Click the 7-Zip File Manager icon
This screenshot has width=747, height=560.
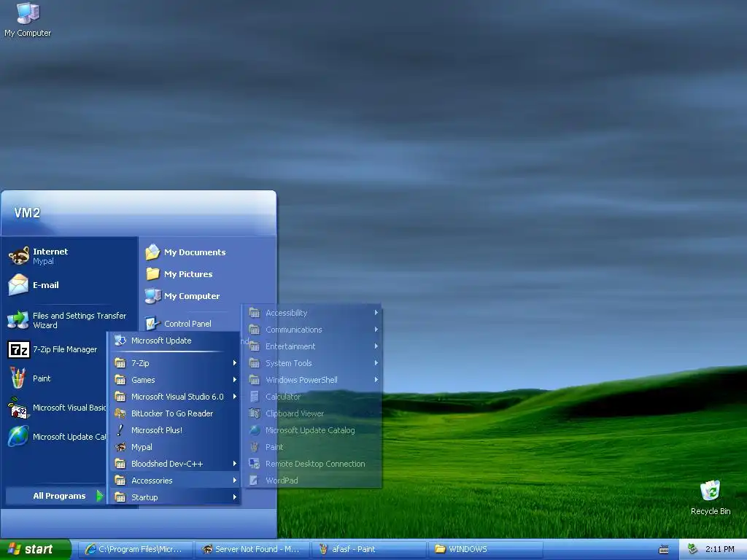pos(18,349)
